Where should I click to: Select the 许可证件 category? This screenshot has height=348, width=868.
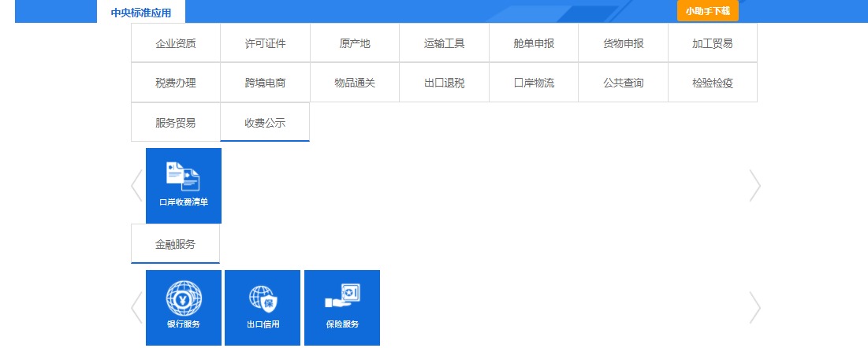coord(265,43)
